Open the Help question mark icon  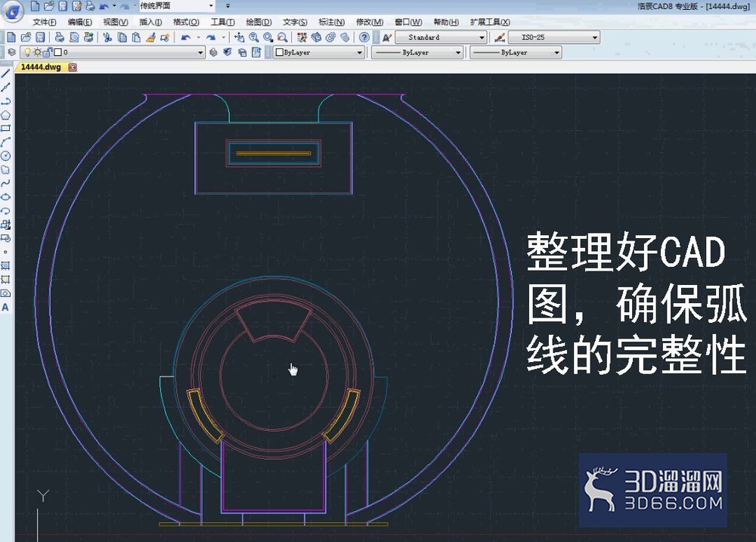point(364,37)
